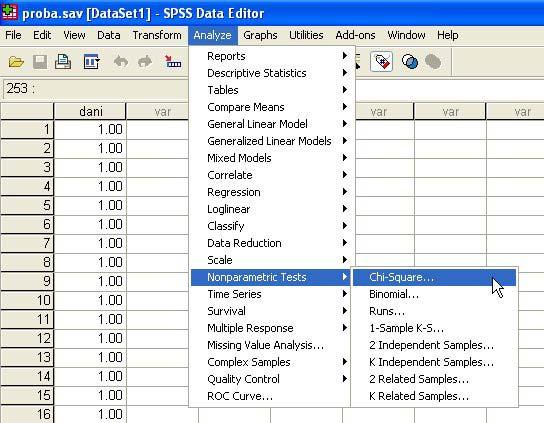Expand the Survival submenu
Image resolution: width=544 pixels, height=423 pixels.
(x=270, y=311)
